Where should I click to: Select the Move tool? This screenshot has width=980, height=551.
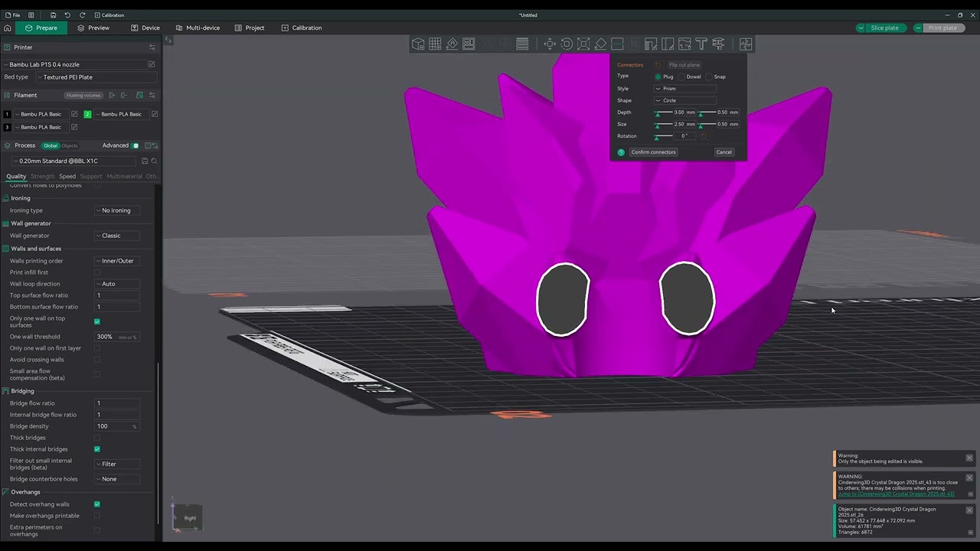(x=550, y=44)
